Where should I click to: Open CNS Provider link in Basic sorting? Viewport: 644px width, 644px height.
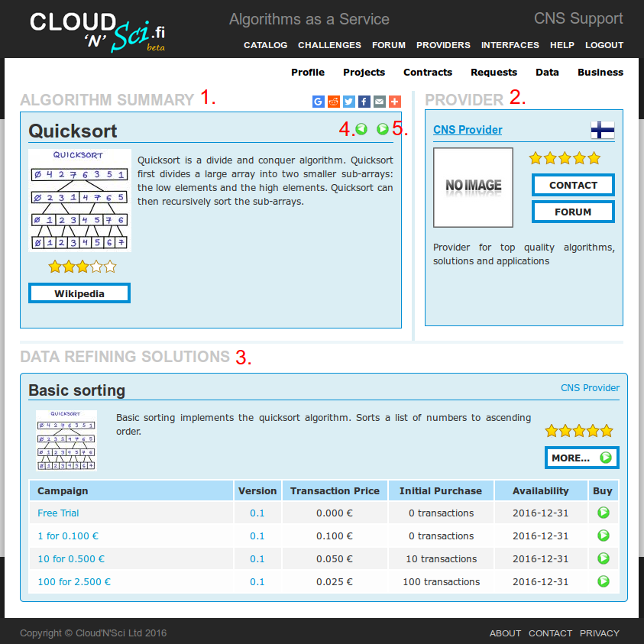[590, 388]
